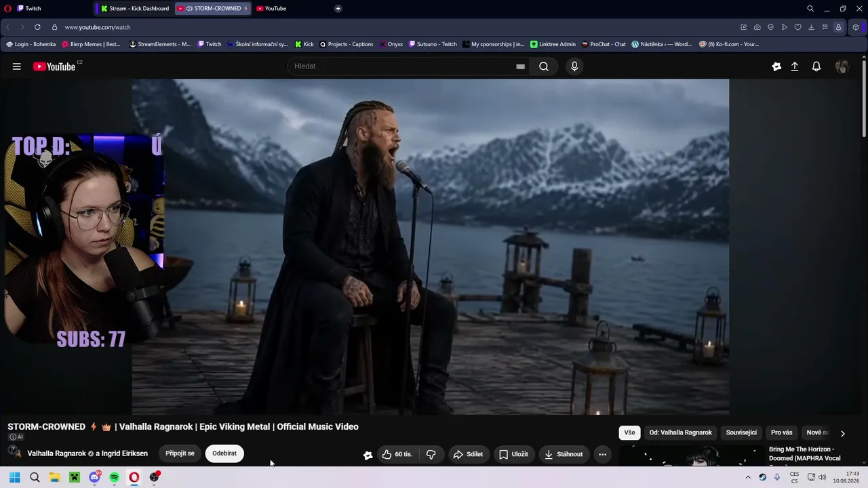Viewport: 868px width, 488px height.
Task: Open Login - Bohemka bookmark
Action: pos(31,44)
